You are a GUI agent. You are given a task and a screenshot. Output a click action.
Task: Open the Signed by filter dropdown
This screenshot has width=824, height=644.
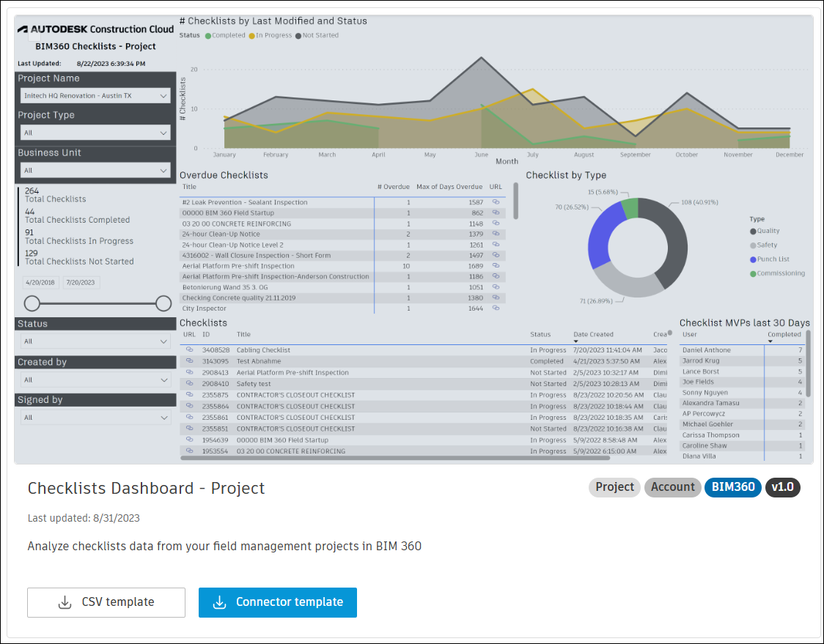point(95,418)
